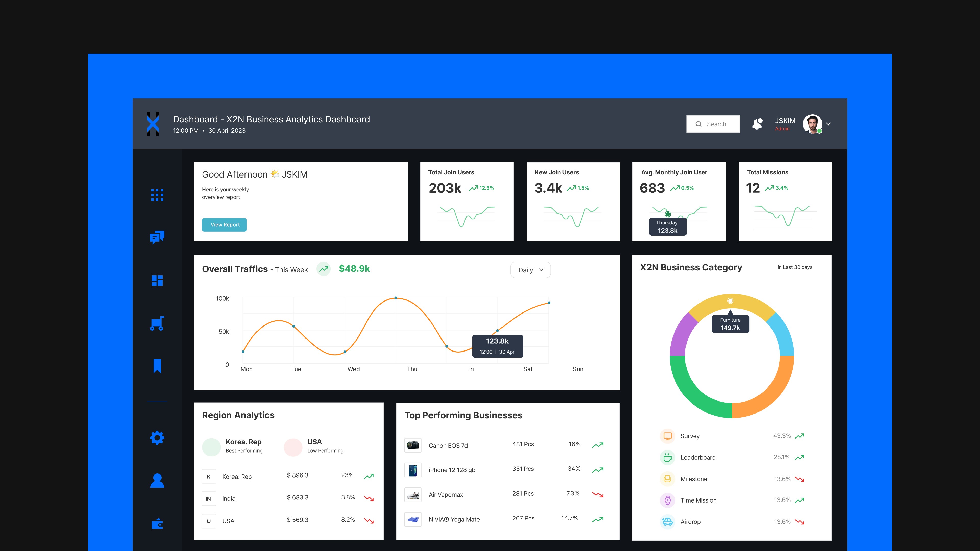This screenshot has width=980, height=551.
Task: Click the NIVIA Yoga Mate thumbnail
Action: 413,519
